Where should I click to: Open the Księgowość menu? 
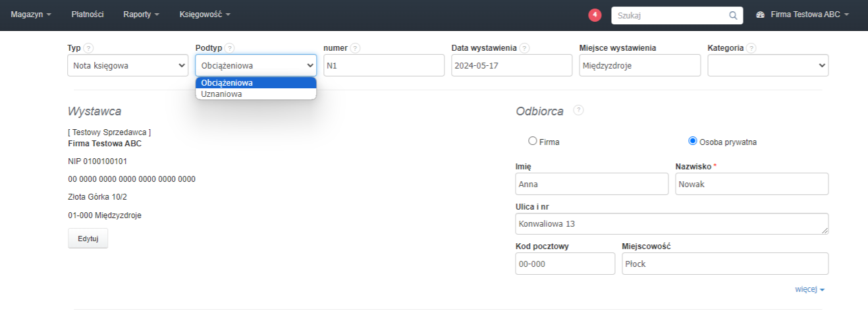coord(205,14)
